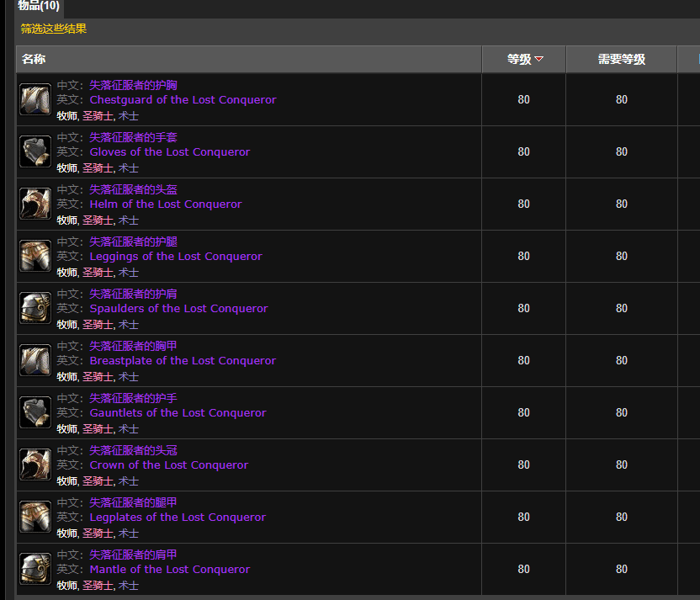The height and width of the screenshot is (600, 700).
Task: Open the 失落征服者的胸甲 item link
Action: click(133, 347)
